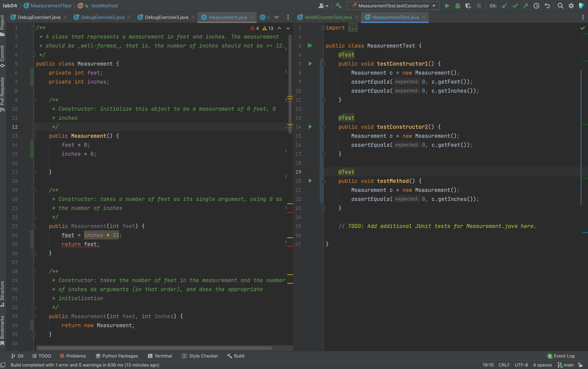Switch to ModNCounterTest.java tab
Screen dimensions: 588x369
(328, 17)
